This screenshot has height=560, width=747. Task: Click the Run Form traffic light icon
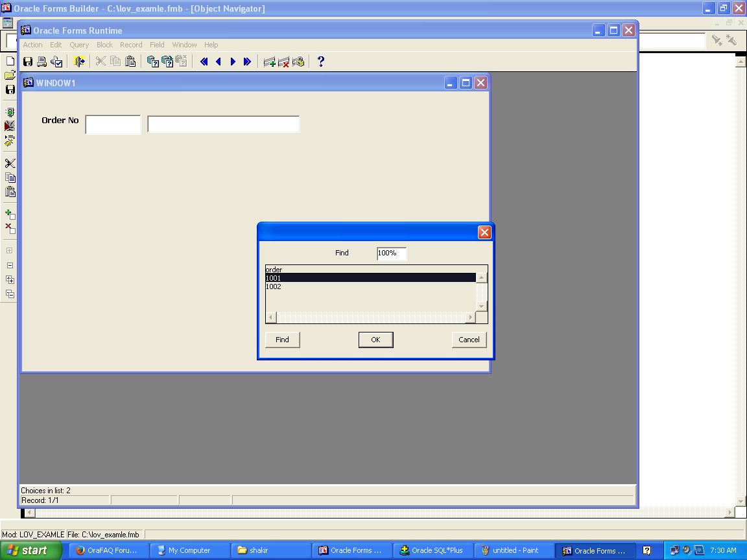10,112
